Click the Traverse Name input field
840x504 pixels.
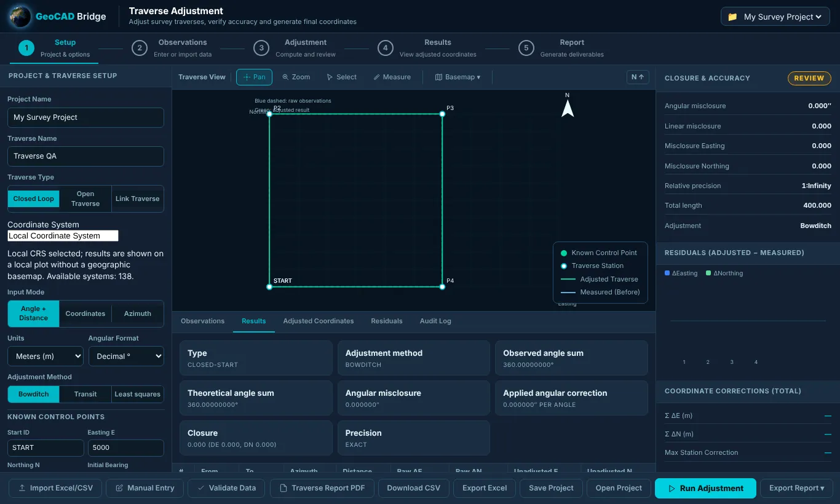pos(85,156)
